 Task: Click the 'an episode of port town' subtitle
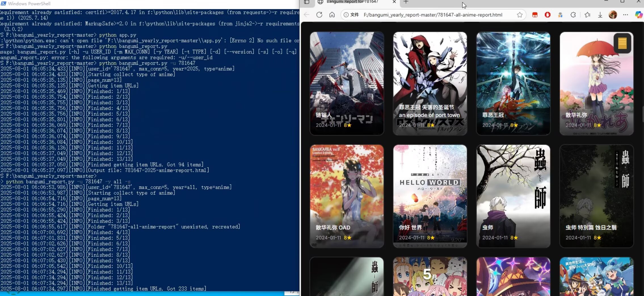click(429, 115)
